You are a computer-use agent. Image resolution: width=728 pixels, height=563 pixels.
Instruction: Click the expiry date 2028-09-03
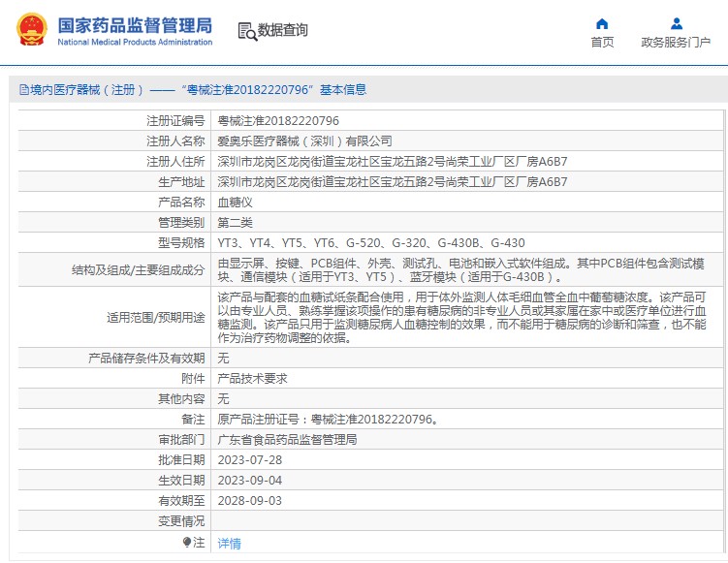(250, 501)
